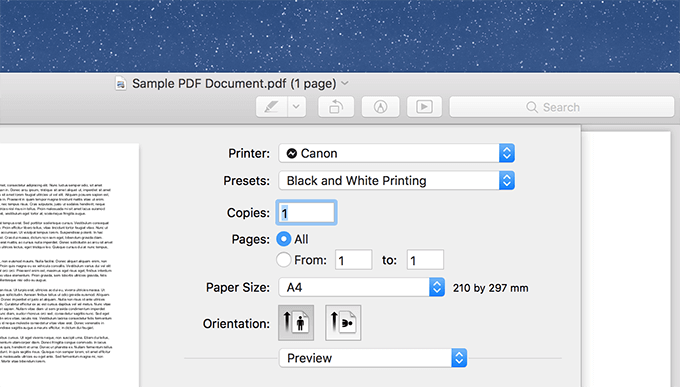Screen dimensions: 680x387
Task: Click the 'to' page number field
Action: (x=425, y=260)
